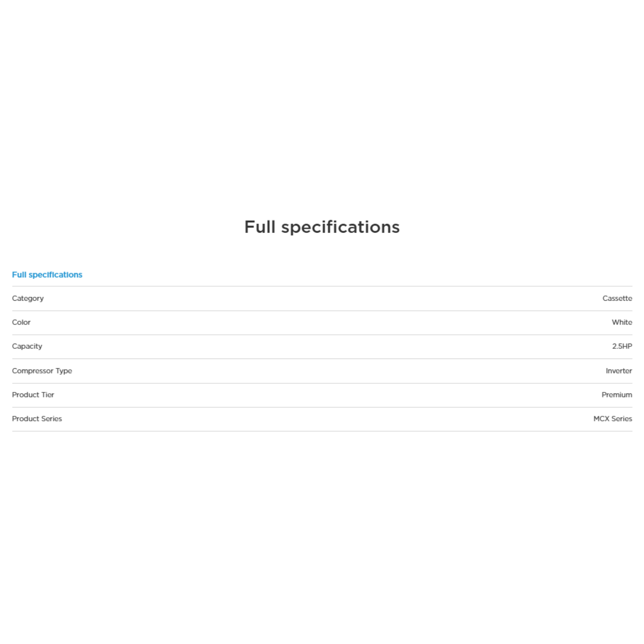This screenshot has height=644, width=644.
Task: Click the divider line above the Category row
Action: click(322, 286)
